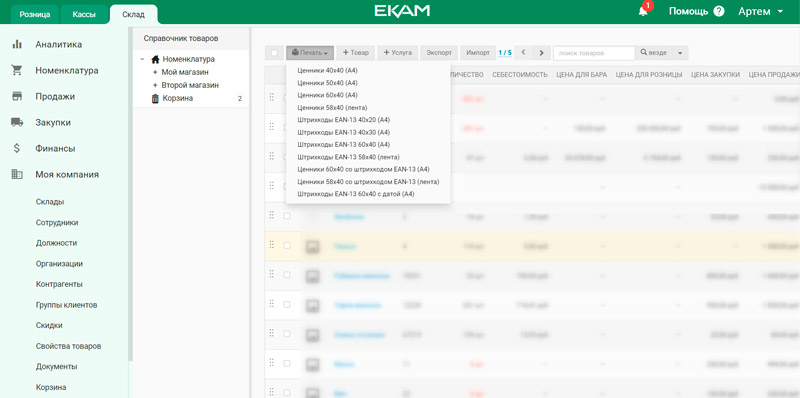Select Штрихкоды EAN-13 40x20 (A4)

point(344,120)
